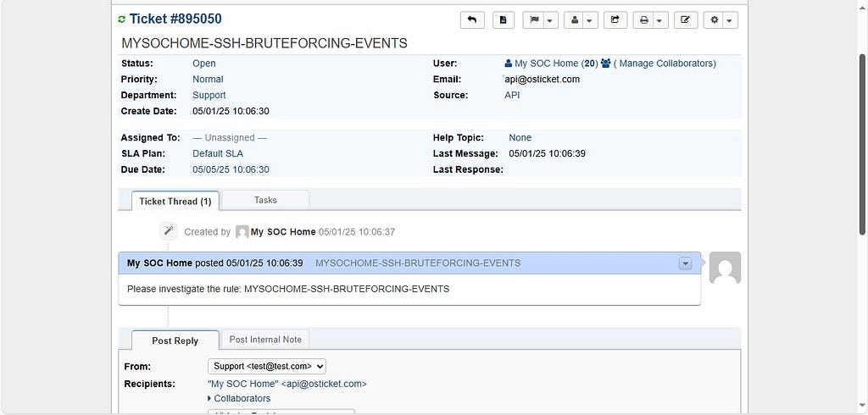Click message text 'Please investigate the rule'
The height and width of the screenshot is (415, 868).
(184, 289)
